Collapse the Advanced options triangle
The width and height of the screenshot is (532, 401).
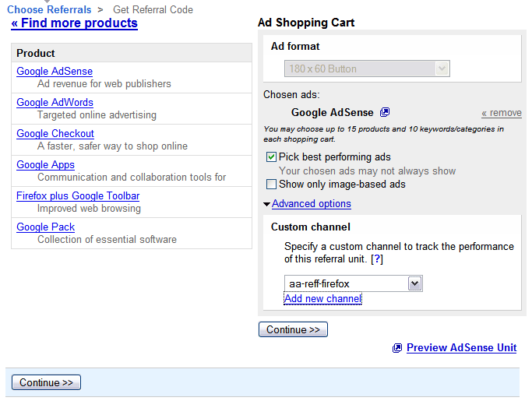[x=266, y=204]
